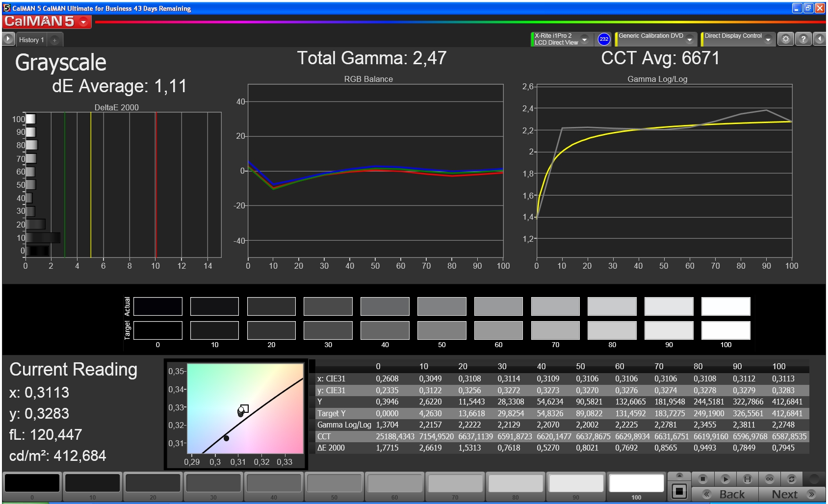The width and height of the screenshot is (828, 504).
Task: Open the help question mark button
Action: click(803, 39)
